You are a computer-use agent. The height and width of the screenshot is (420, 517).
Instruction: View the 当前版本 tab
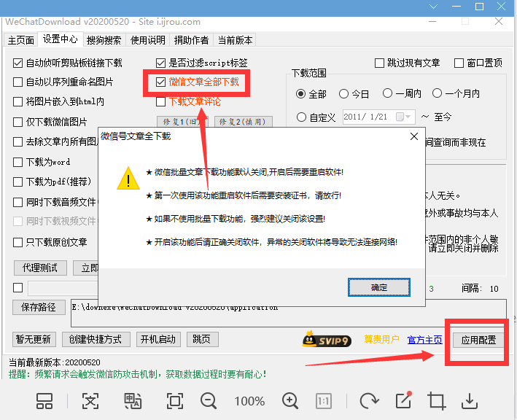(235, 40)
